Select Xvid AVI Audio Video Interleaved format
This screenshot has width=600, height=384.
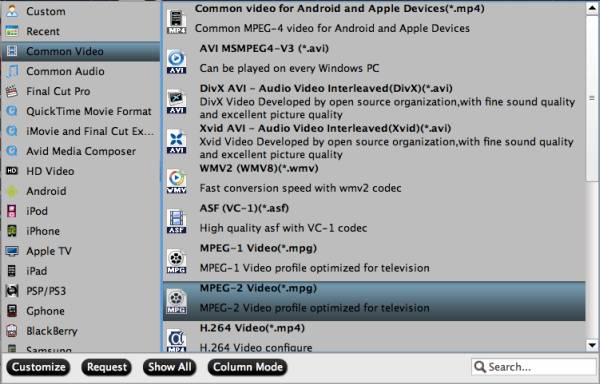point(374,142)
